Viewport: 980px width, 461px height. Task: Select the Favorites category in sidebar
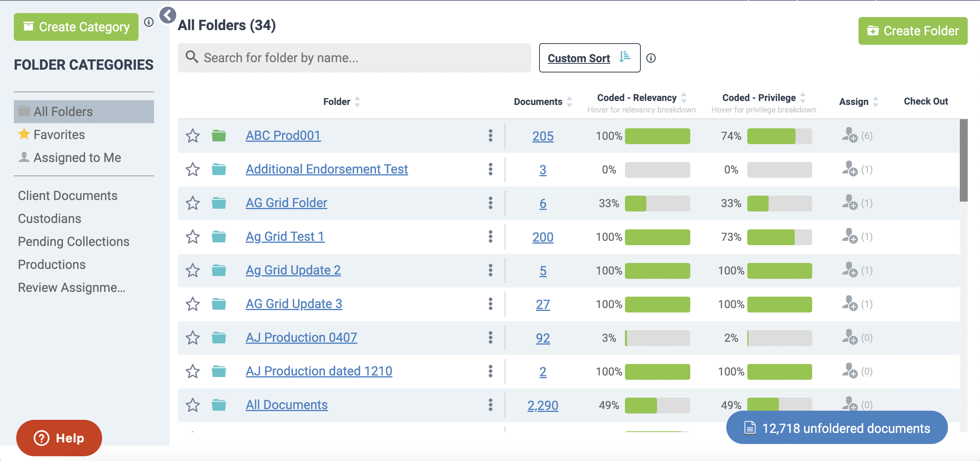pyautogui.click(x=59, y=134)
